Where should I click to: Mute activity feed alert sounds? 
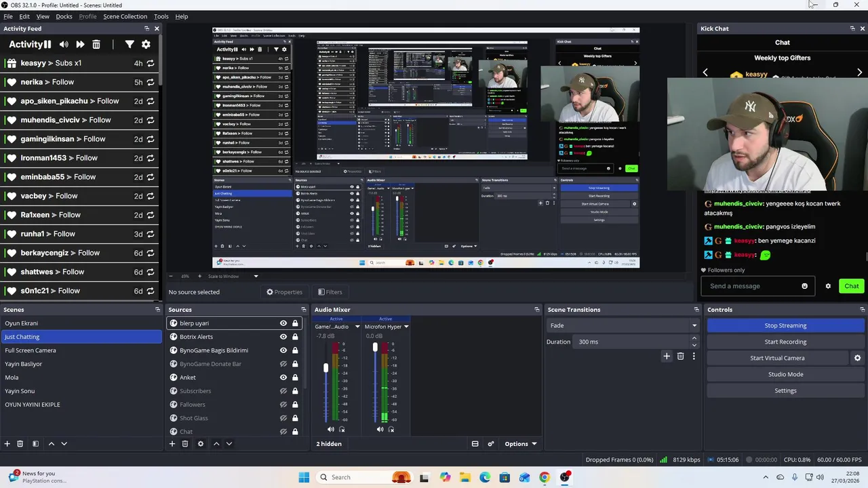tap(64, 44)
